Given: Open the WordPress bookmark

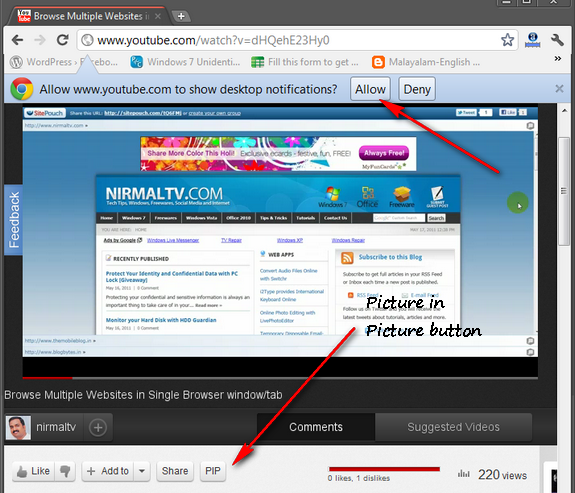Looking at the screenshot, I should point(64,62).
